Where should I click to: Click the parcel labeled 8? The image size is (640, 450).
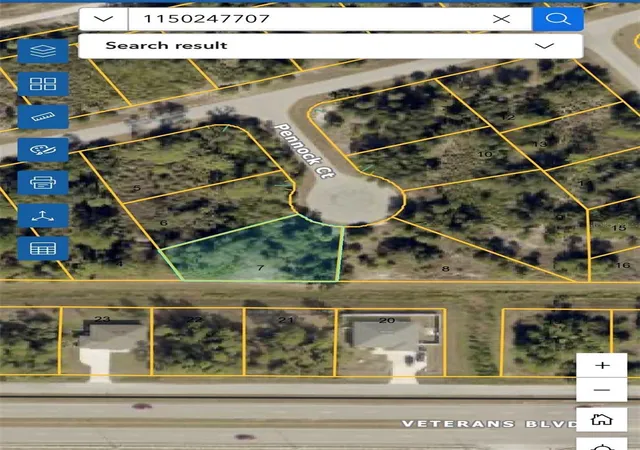point(445,268)
